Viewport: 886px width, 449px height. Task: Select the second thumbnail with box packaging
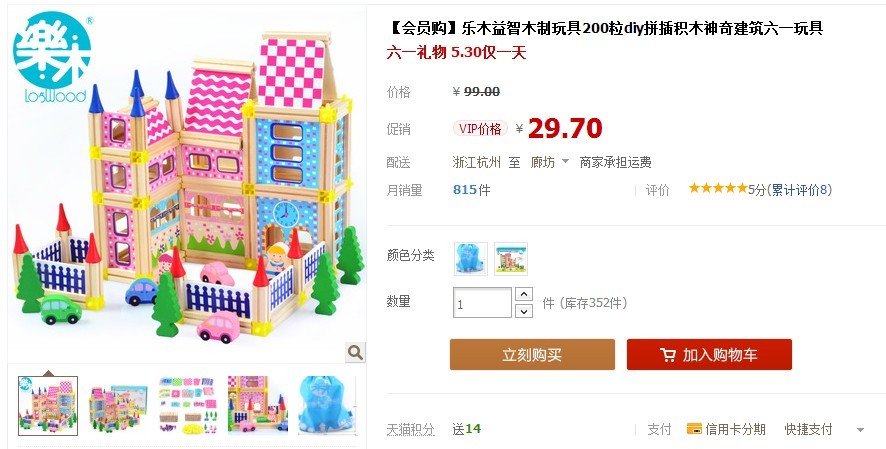118,406
